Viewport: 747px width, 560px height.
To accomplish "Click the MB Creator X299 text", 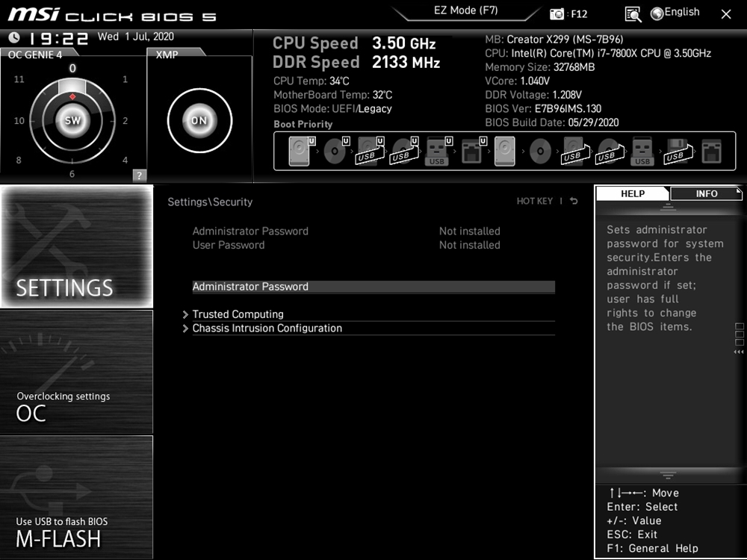I will click(x=554, y=40).
